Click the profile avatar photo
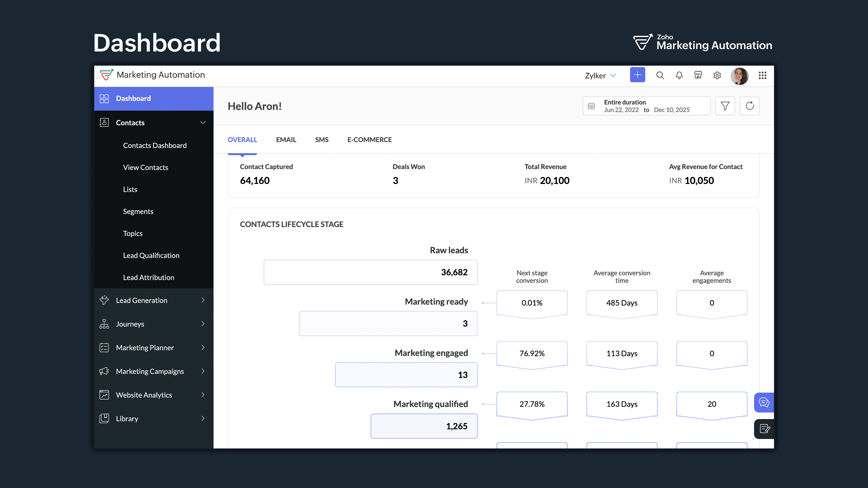Screen dimensions: 868x488 [x=740, y=75]
